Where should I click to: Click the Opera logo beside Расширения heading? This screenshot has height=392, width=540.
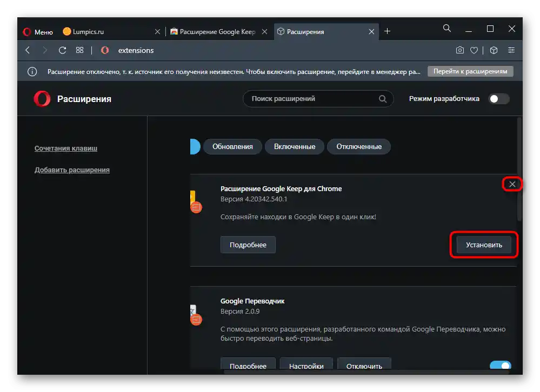point(42,99)
